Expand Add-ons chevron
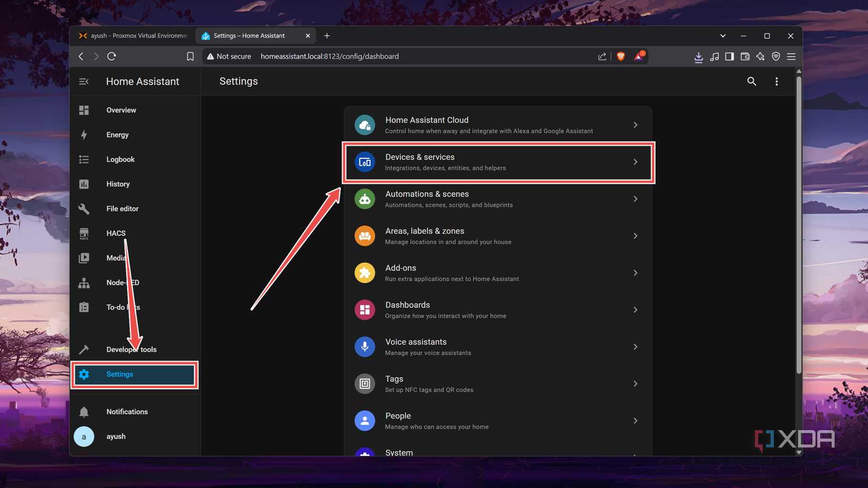The height and width of the screenshot is (488, 868). [635, 273]
